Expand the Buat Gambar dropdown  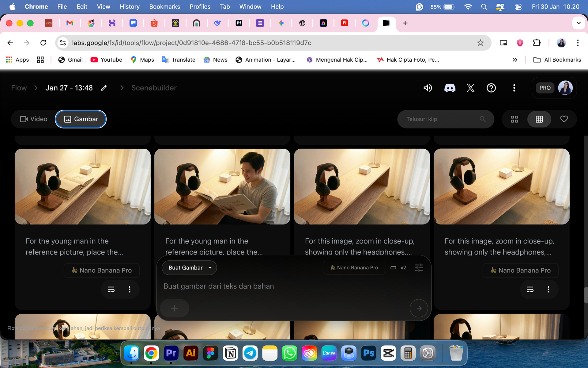click(x=190, y=268)
